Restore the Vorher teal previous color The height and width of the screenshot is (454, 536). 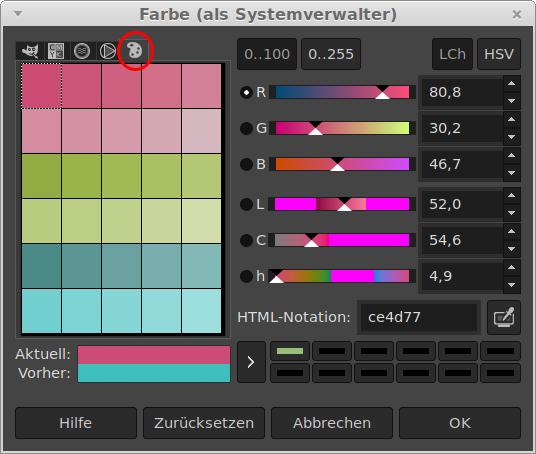(154, 373)
